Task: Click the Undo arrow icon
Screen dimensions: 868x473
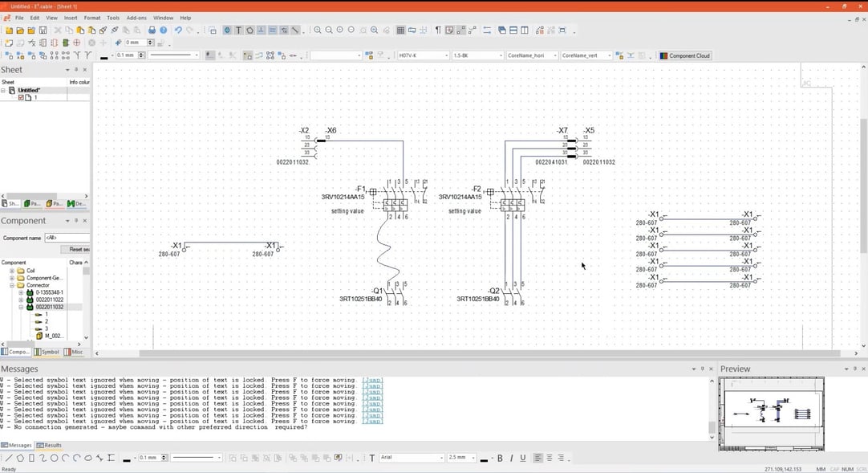Action: pos(178,31)
